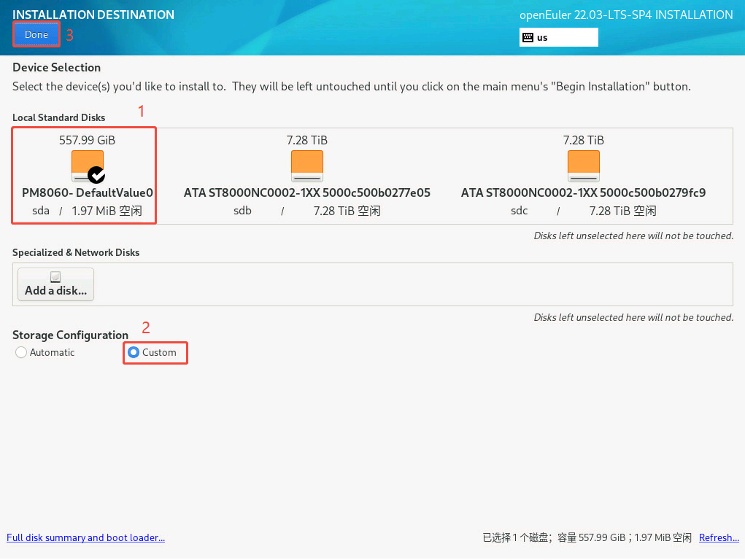
Task: Click the 557.99 GiB size label
Action: click(87, 140)
